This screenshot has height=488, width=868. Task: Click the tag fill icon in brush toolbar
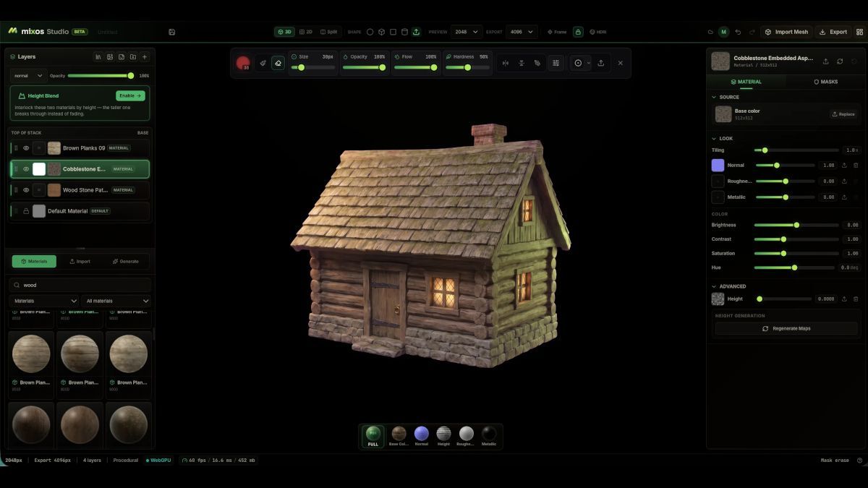[x=537, y=63]
